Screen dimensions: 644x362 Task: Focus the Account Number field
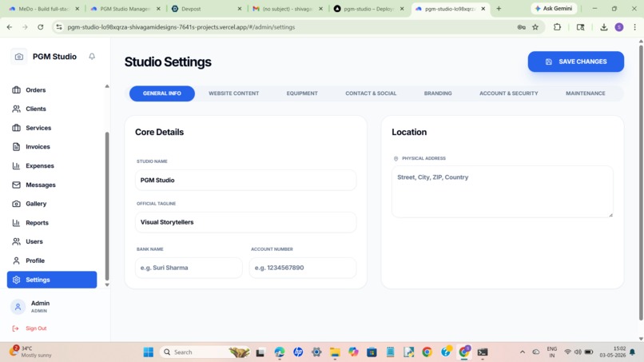303,268
